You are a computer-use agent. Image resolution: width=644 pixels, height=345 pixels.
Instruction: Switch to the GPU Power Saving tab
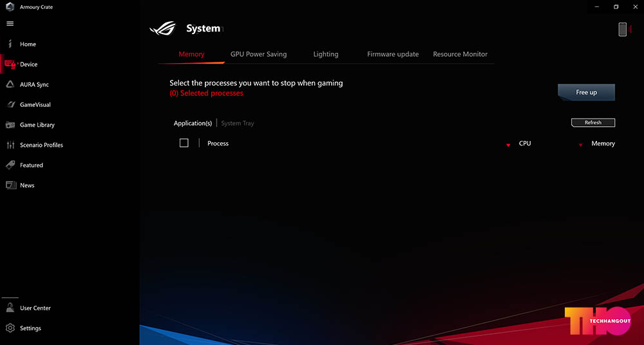pyautogui.click(x=258, y=54)
